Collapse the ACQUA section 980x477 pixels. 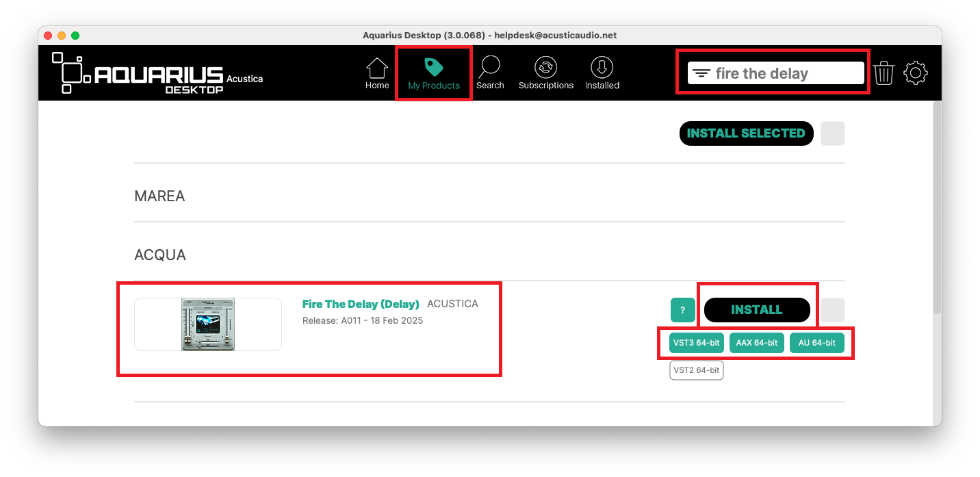tap(160, 255)
